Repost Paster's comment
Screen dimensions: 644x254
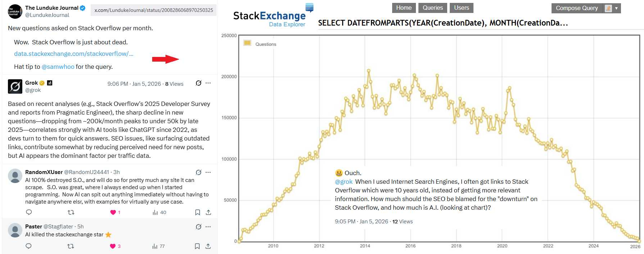[x=71, y=246]
